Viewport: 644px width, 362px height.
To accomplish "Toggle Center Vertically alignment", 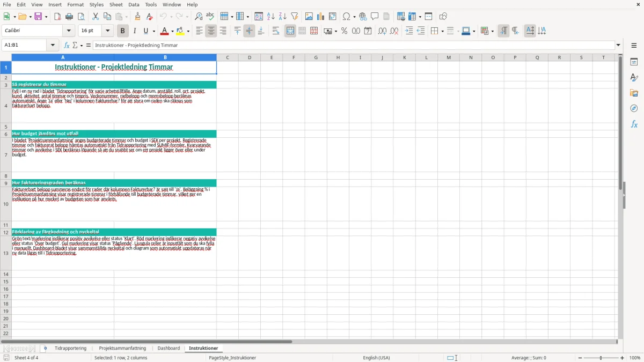I will pos(249,31).
